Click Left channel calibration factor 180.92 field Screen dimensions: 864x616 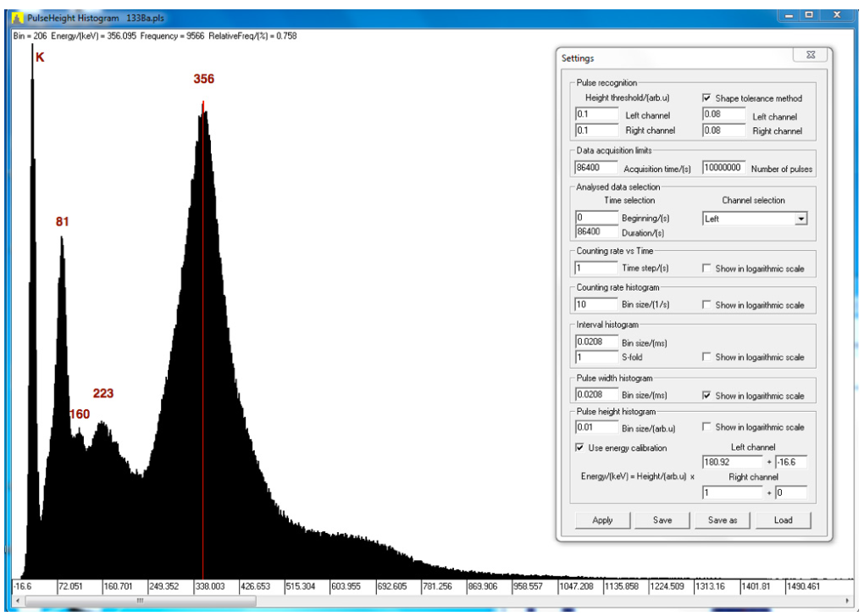(x=733, y=463)
